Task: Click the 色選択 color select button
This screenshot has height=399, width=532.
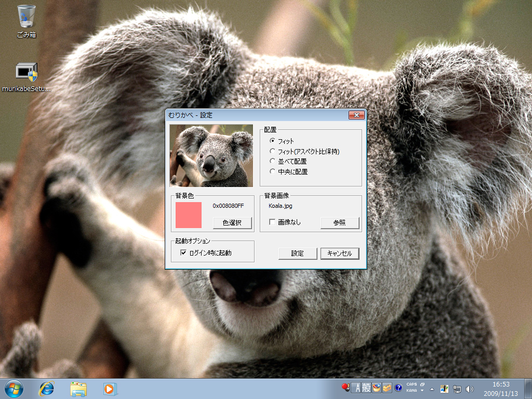Action: (231, 223)
